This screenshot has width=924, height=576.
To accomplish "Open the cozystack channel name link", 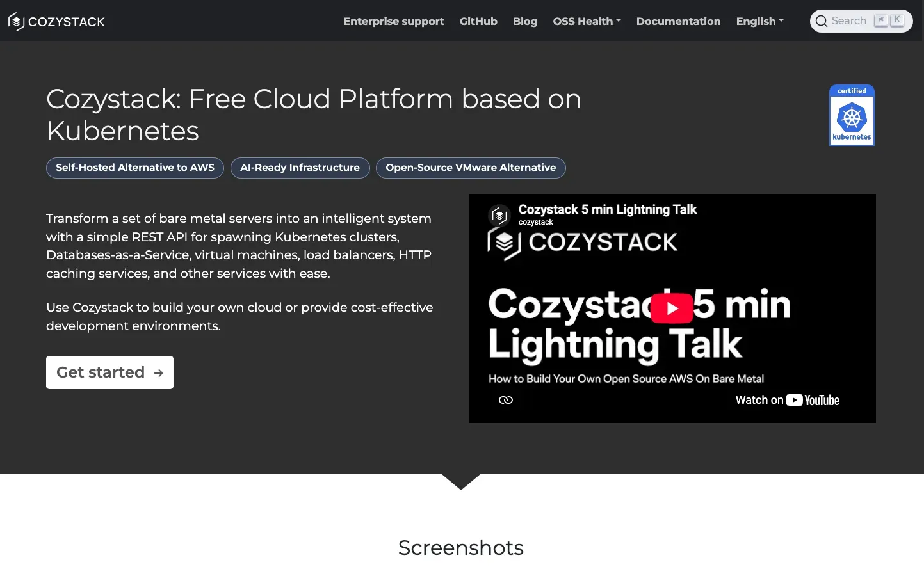I will (x=535, y=222).
